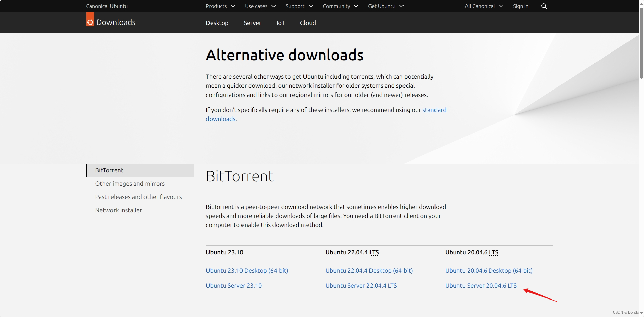Follow the standard downloads link
This screenshot has height=317, width=644.
[434, 110]
